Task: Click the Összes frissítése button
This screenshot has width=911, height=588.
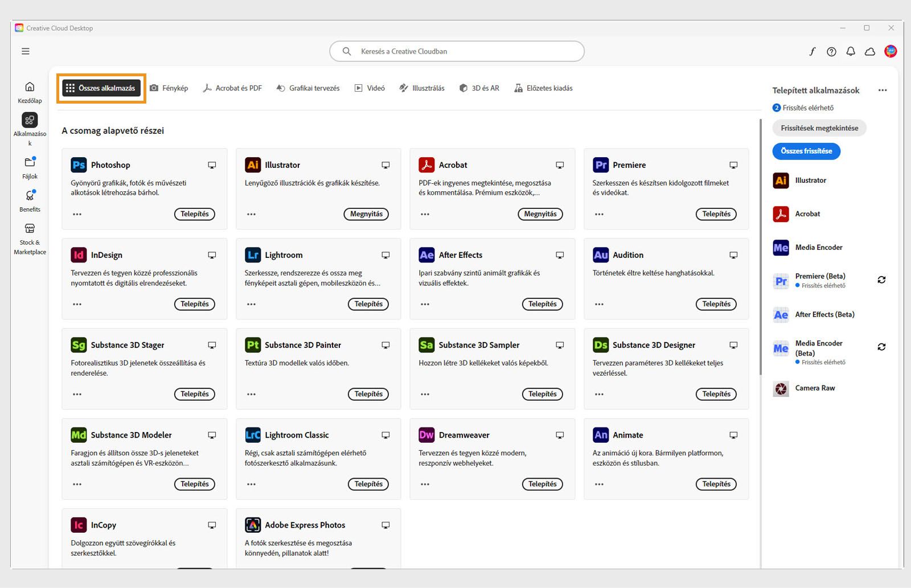Action: (x=806, y=151)
